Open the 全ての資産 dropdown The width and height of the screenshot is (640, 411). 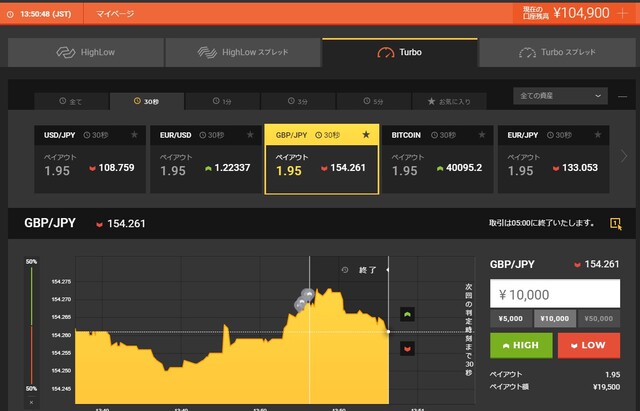tap(560, 96)
